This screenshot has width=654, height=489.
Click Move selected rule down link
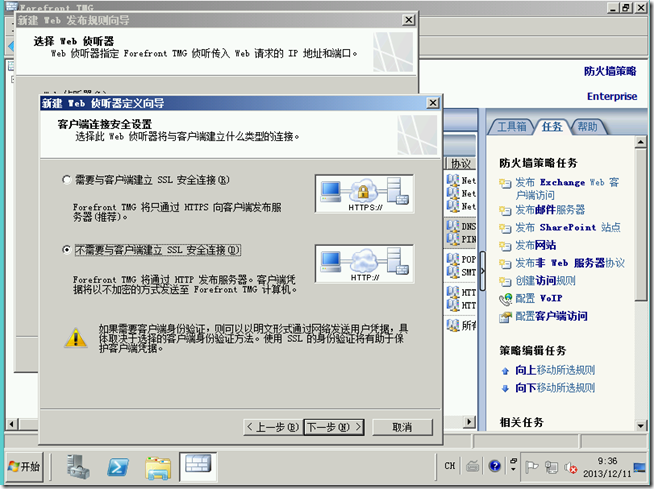(x=555, y=388)
